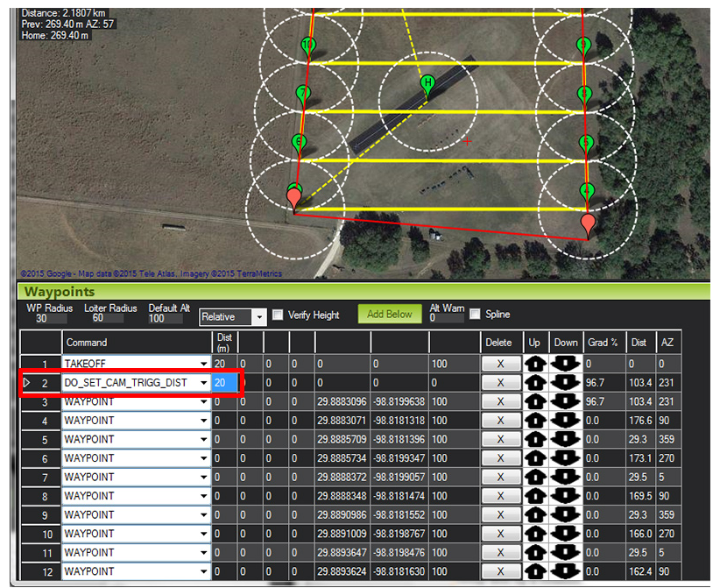Move row 2 command down arrow
The image size is (720, 588).
coord(566,383)
